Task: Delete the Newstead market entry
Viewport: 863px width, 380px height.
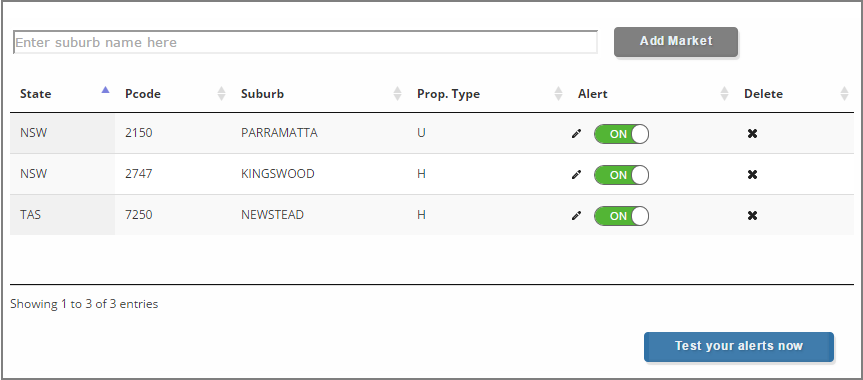Action: [x=752, y=215]
